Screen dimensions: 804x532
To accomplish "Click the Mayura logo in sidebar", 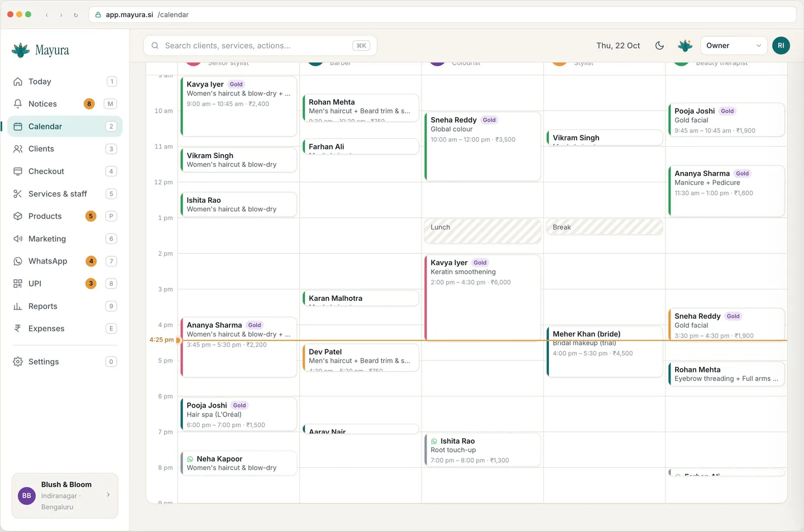I will 41,50.
